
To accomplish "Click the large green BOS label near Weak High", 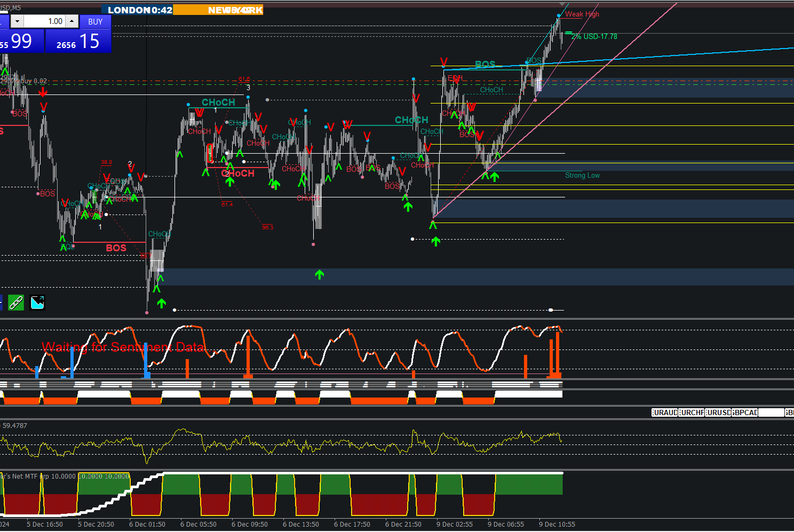I will point(485,65).
